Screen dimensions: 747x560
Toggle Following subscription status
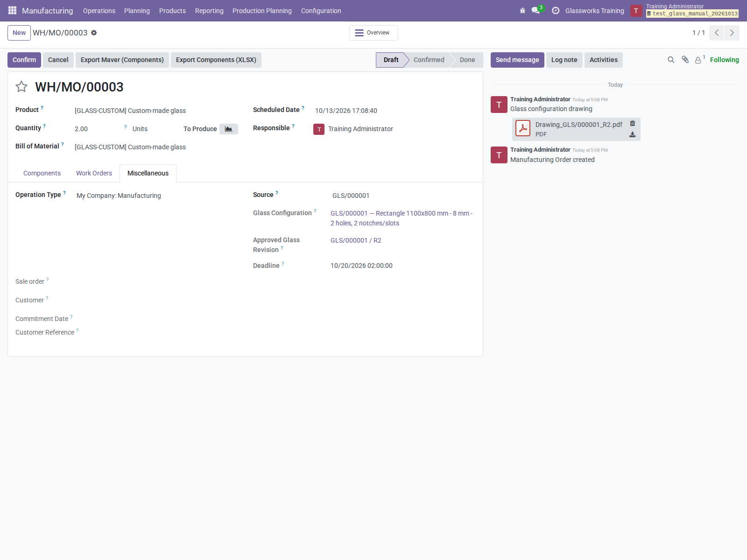[724, 60]
